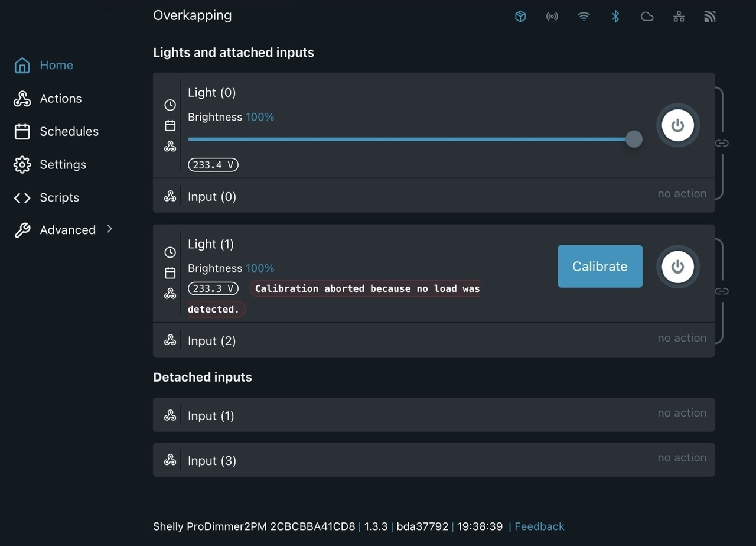Open timer clock icon for Light (0)
The width and height of the screenshot is (756, 546).
tap(170, 105)
